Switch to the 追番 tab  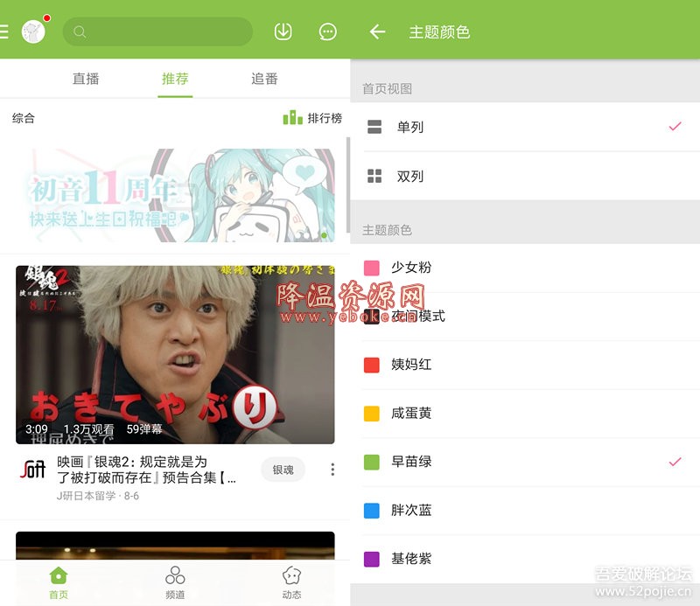pos(264,79)
